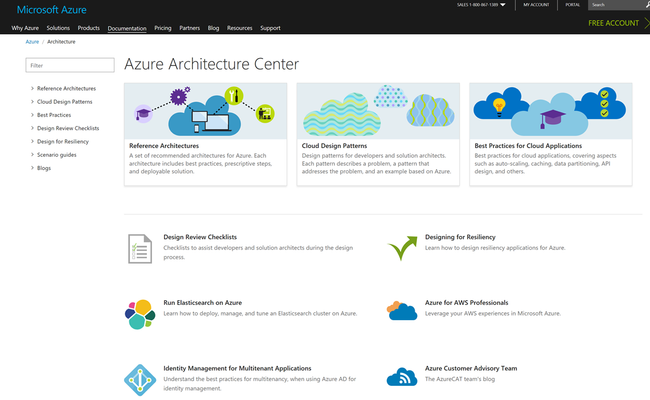The image size is (650, 400).
Task: Open the Designing for Resiliency heading link
Action: point(460,237)
